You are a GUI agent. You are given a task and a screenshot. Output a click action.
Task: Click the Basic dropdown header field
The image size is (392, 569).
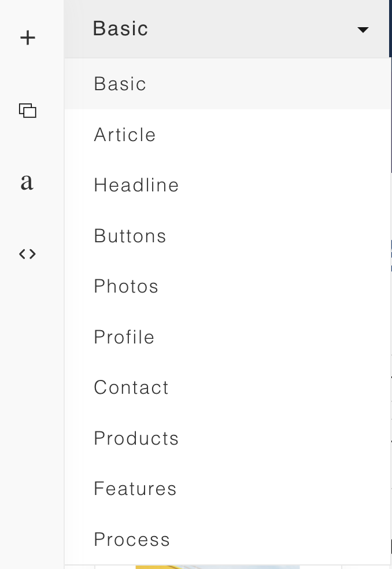[x=227, y=29]
